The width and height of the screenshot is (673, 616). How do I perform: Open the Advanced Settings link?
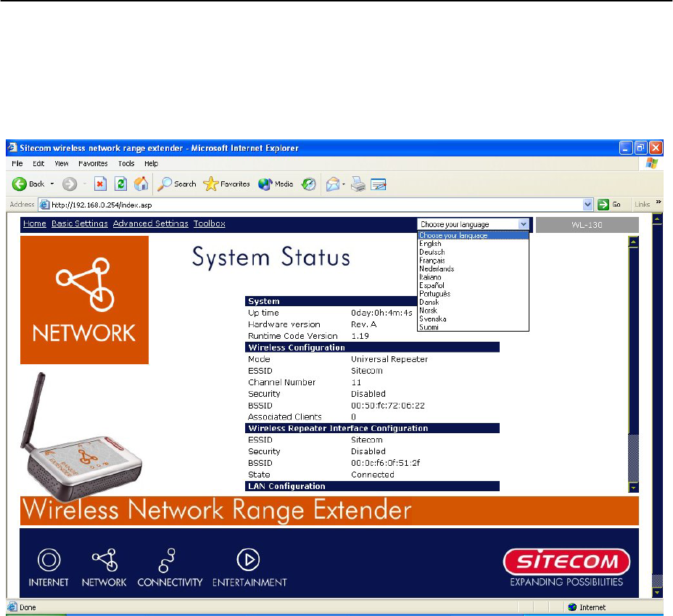click(151, 223)
